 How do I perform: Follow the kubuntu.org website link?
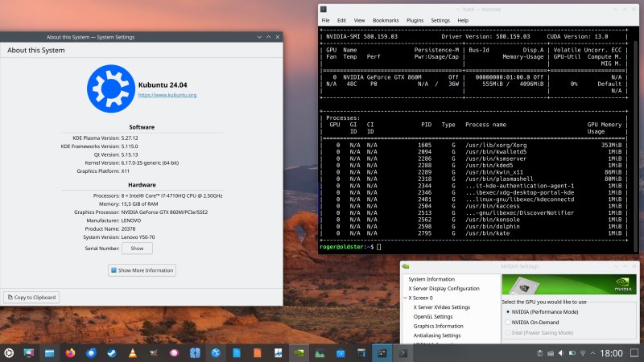tap(167, 95)
